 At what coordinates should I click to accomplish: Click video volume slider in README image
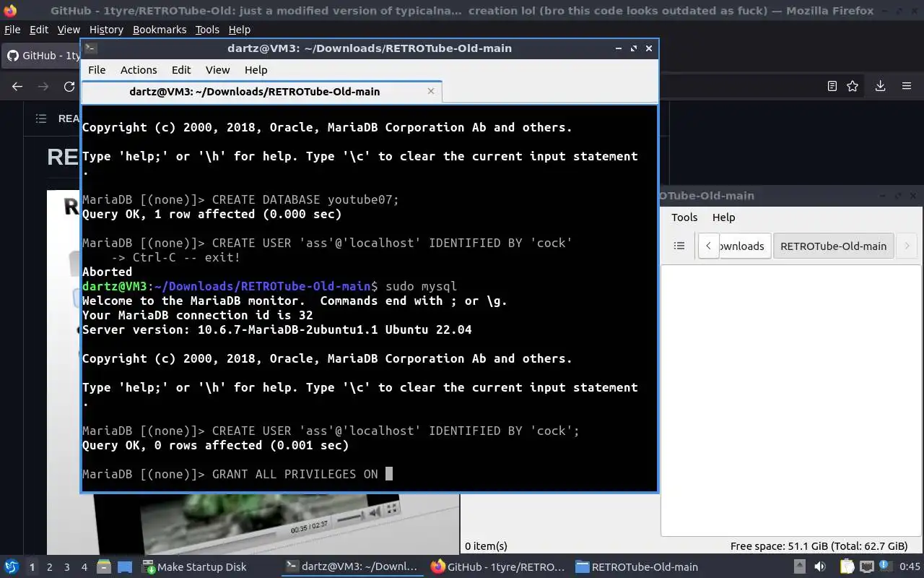352,517
